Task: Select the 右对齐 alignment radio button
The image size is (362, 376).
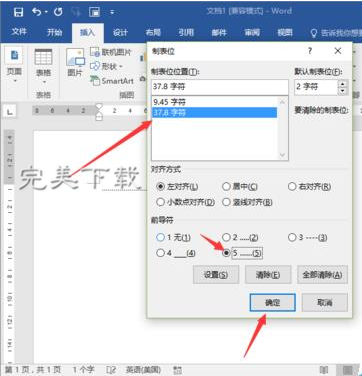Action: coord(292,186)
